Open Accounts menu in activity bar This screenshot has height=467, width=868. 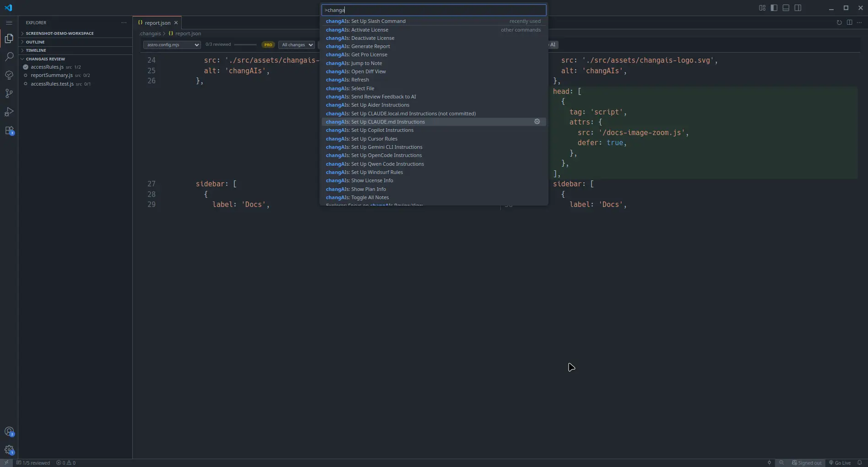click(9, 431)
